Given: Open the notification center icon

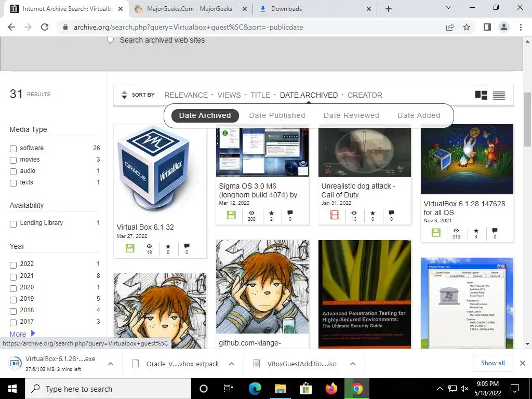Looking at the screenshot, I should 515,389.
